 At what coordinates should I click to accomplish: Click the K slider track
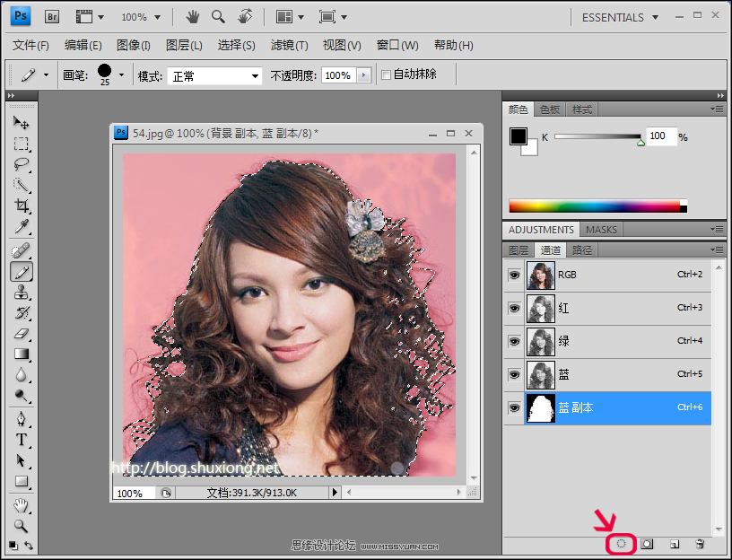click(597, 136)
